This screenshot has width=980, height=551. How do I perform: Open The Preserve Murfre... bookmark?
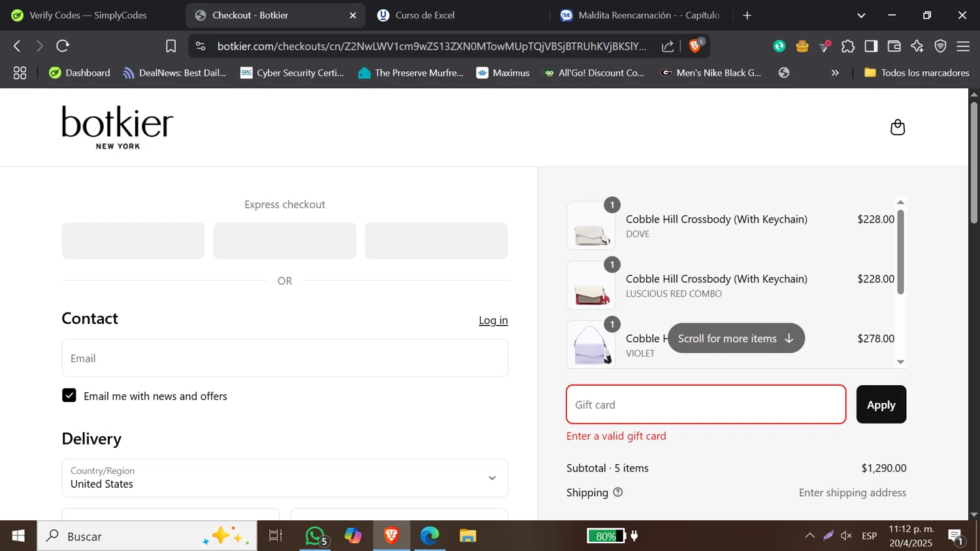(411, 73)
